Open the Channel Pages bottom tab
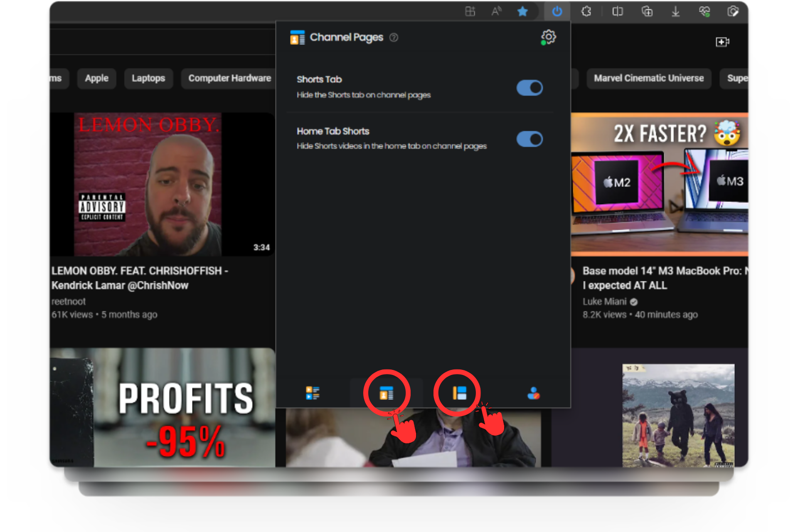 (386, 393)
